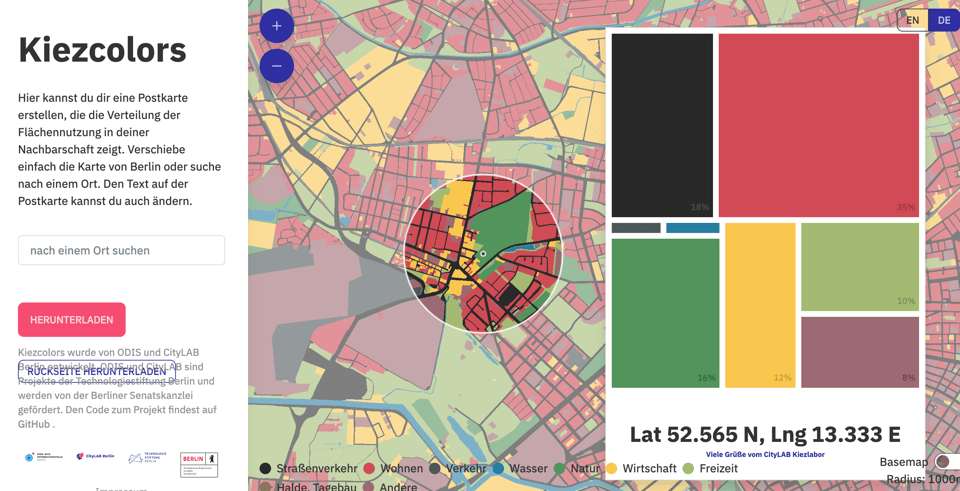Select the black 18% treemap block
Image resolution: width=960 pixels, height=491 pixels.
pyautogui.click(x=662, y=125)
